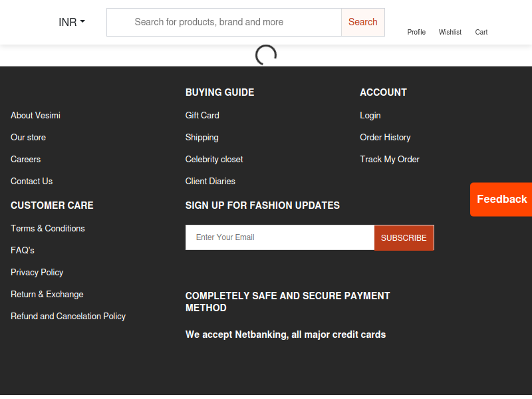View the Shipping guide link

(202, 138)
